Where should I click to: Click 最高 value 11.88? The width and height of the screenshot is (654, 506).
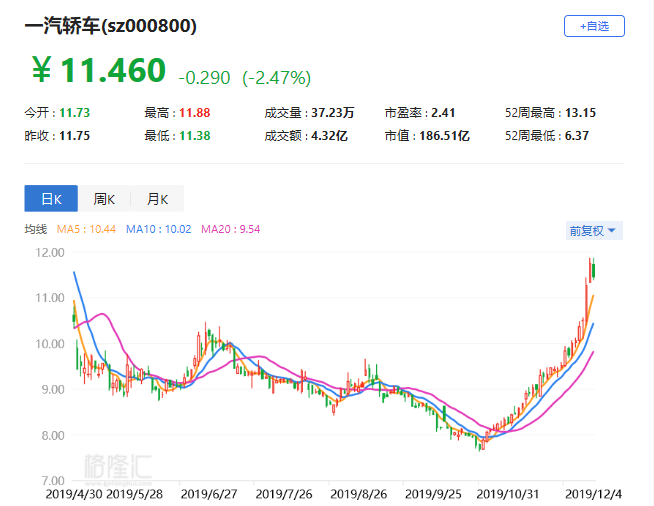194,113
